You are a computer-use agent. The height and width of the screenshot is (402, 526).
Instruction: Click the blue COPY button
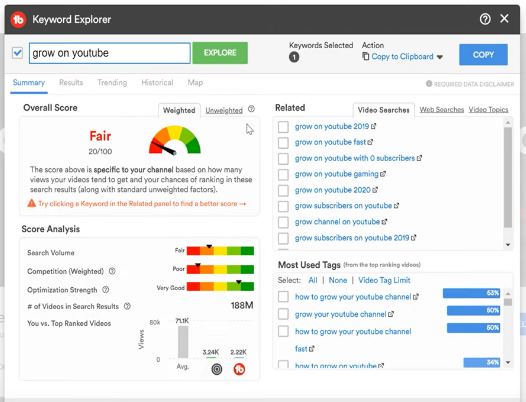click(x=483, y=55)
